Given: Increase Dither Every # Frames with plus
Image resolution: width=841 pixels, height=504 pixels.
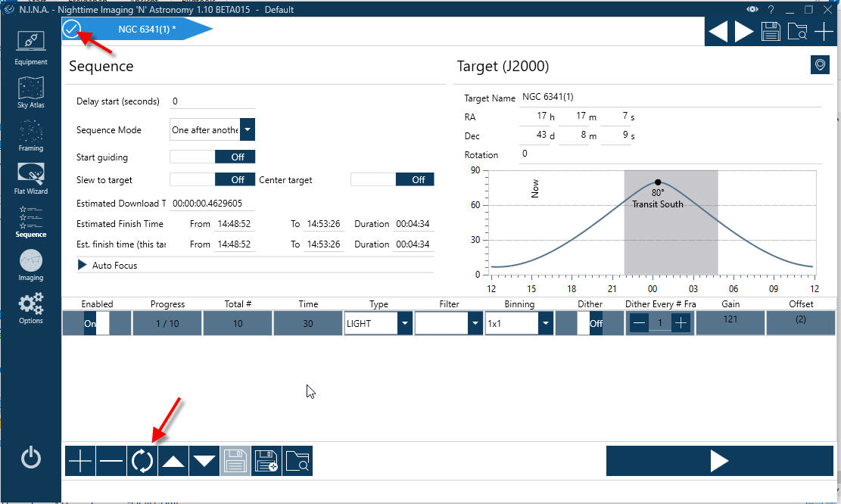Looking at the screenshot, I should tap(681, 323).
